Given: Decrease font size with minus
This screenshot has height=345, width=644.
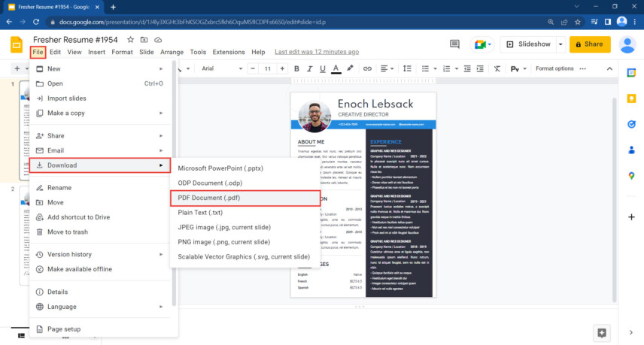Looking at the screenshot, I should 253,68.
